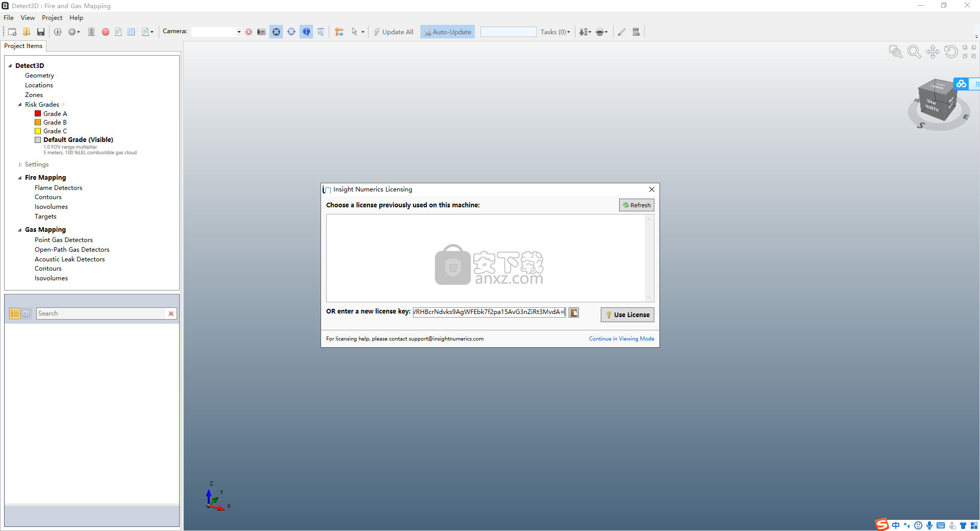Image resolution: width=980 pixels, height=531 pixels.
Task: Click the Sogou input method tray icon
Action: coord(882,525)
